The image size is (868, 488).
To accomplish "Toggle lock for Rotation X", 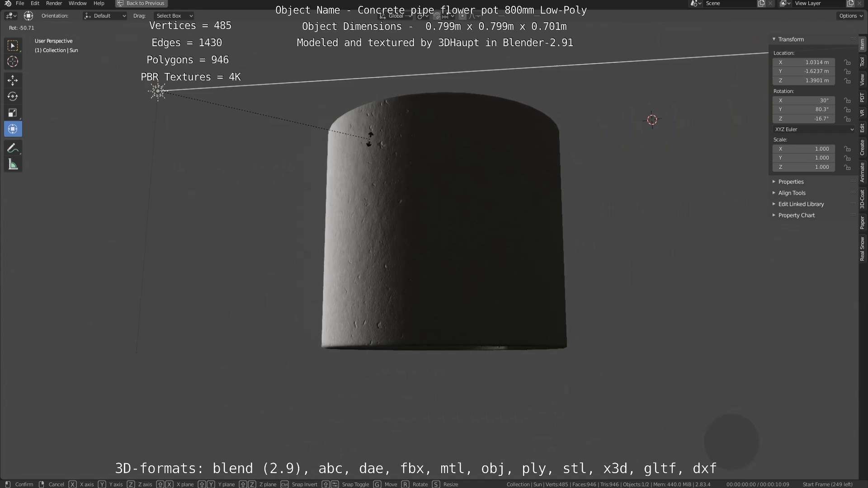I will [x=848, y=100].
